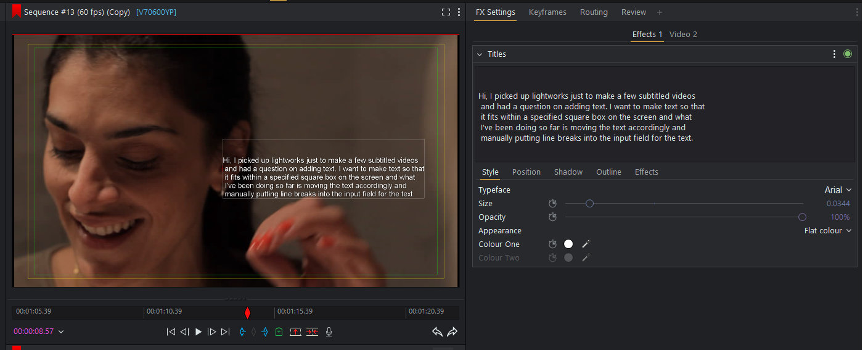The width and height of the screenshot is (868, 350).
Task: Step back one frame
Action: pyautogui.click(x=184, y=331)
